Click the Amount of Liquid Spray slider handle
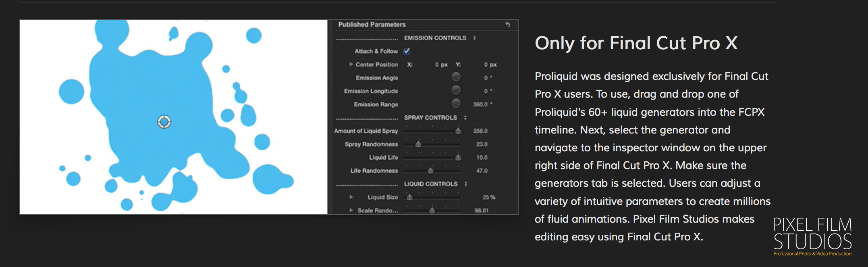This screenshot has height=267, width=868. click(x=458, y=131)
